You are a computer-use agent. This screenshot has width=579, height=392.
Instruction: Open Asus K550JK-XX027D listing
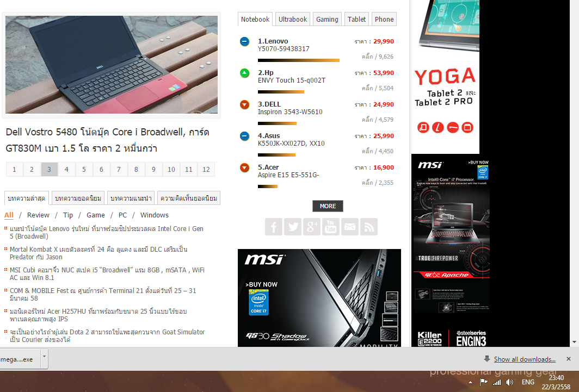(291, 139)
